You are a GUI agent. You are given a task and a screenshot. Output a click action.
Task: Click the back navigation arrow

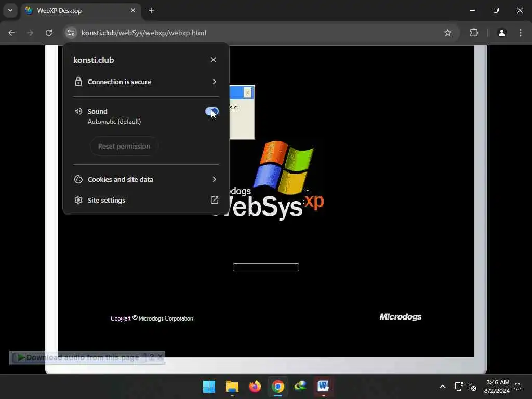(11, 33)
